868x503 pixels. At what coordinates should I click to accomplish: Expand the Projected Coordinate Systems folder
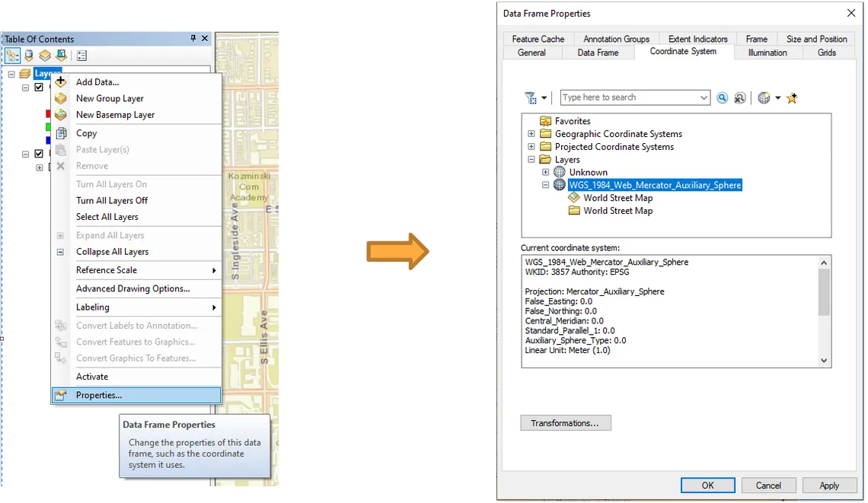[x=531, y=147]
